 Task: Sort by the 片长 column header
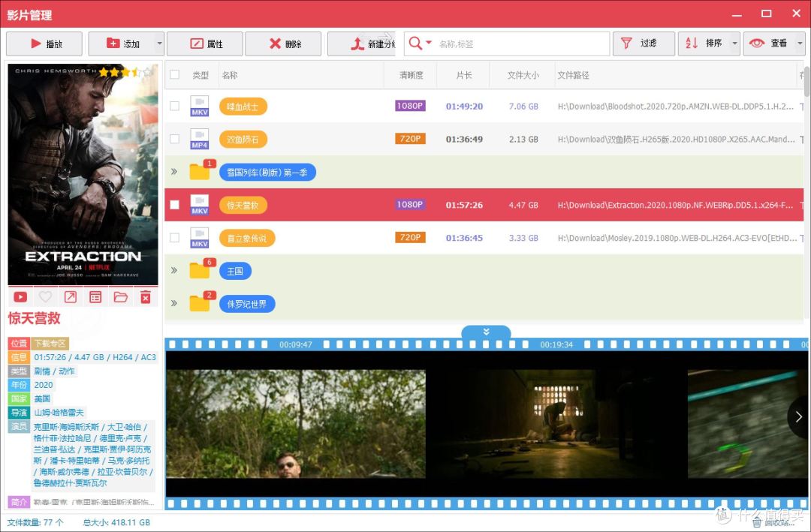click(x=464, y=75)
